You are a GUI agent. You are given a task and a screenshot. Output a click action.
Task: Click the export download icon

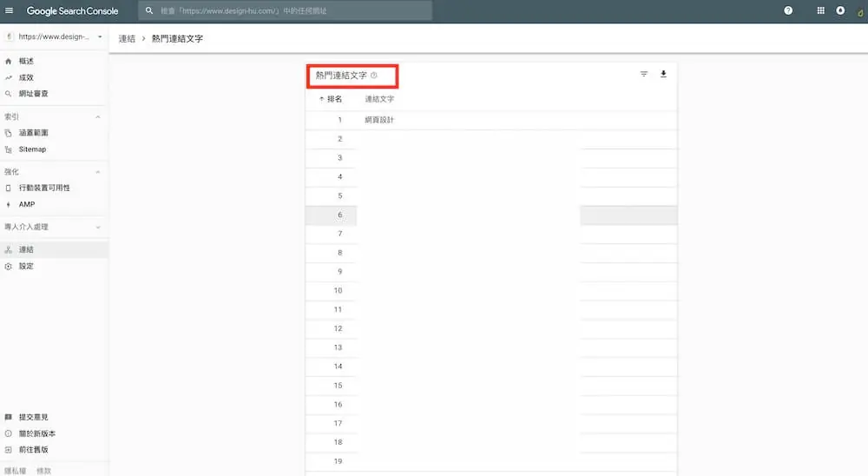[663, 74]
